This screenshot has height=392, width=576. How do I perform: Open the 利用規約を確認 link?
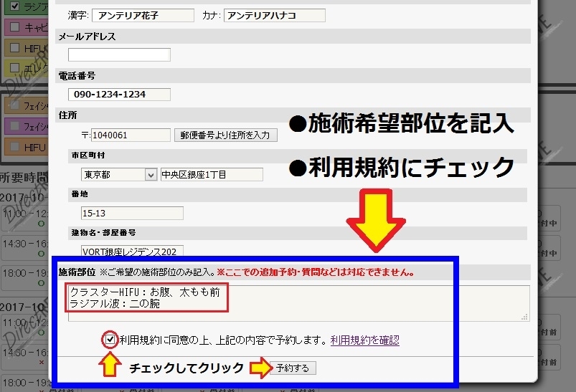[365, 340]
